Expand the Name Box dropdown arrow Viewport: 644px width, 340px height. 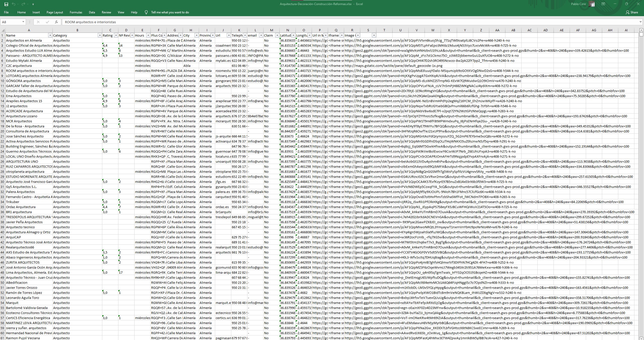[x=23, y=22]
